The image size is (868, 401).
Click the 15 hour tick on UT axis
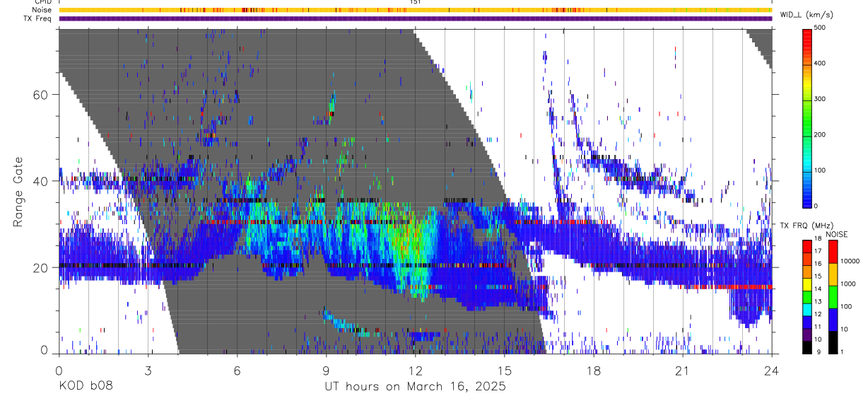(505, 370)
